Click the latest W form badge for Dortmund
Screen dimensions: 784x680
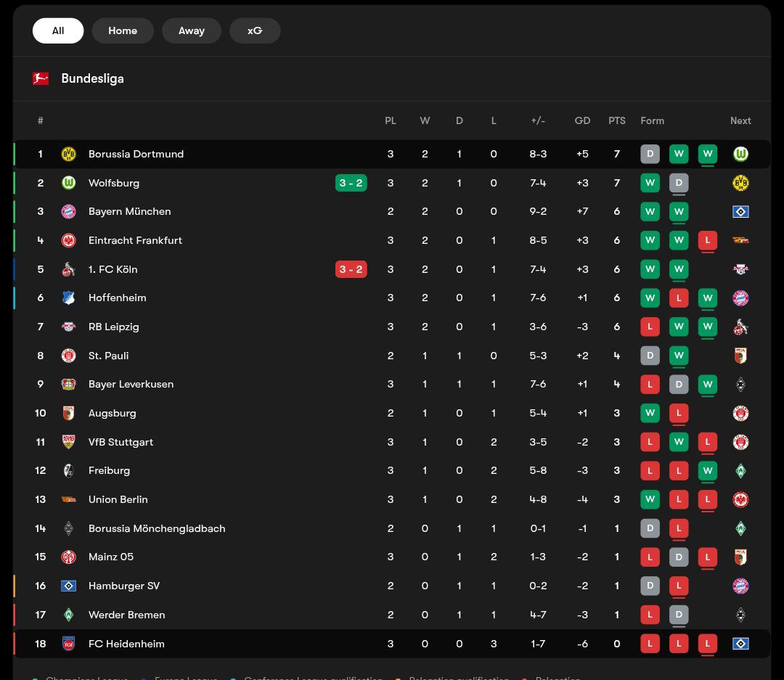[x=707, y=154]
